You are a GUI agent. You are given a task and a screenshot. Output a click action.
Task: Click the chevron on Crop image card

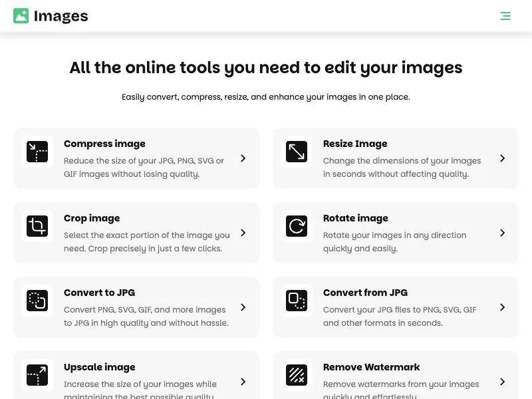pyautogui.click(x=243, y=233)
